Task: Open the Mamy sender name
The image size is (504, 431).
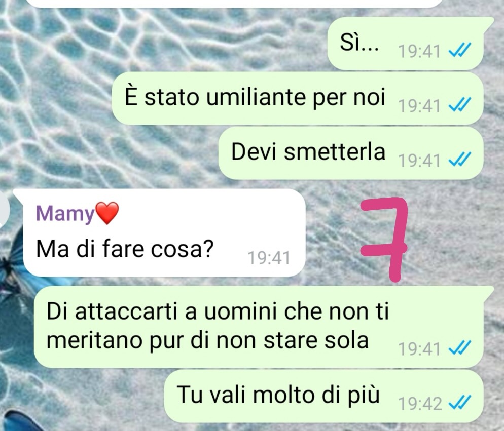Action: tap(65, 214)
